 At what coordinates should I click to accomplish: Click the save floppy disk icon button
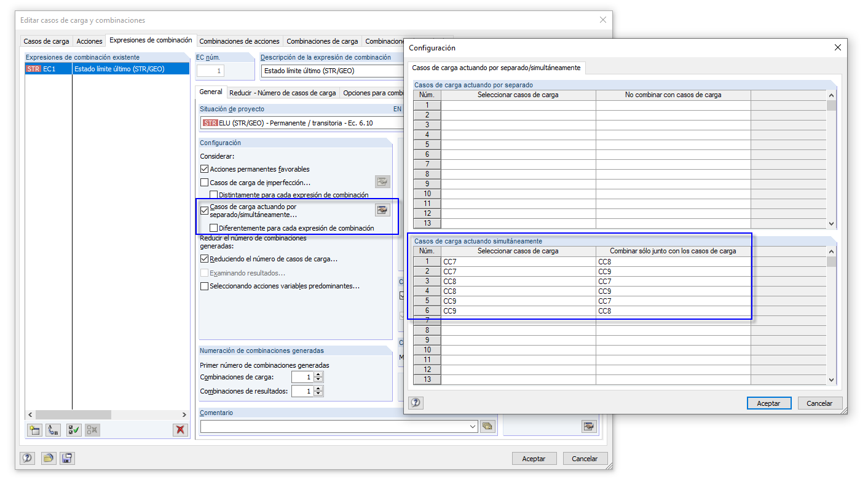pos(67,458)
